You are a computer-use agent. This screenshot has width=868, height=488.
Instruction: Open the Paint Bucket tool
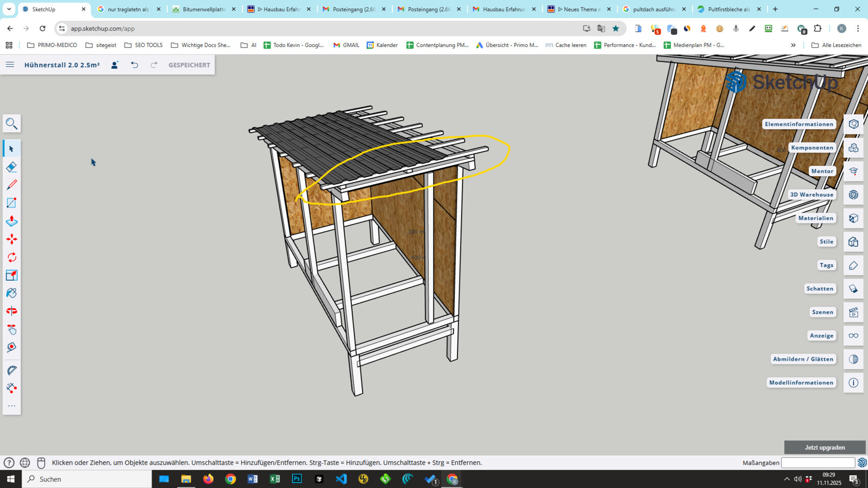click(11, 292)
